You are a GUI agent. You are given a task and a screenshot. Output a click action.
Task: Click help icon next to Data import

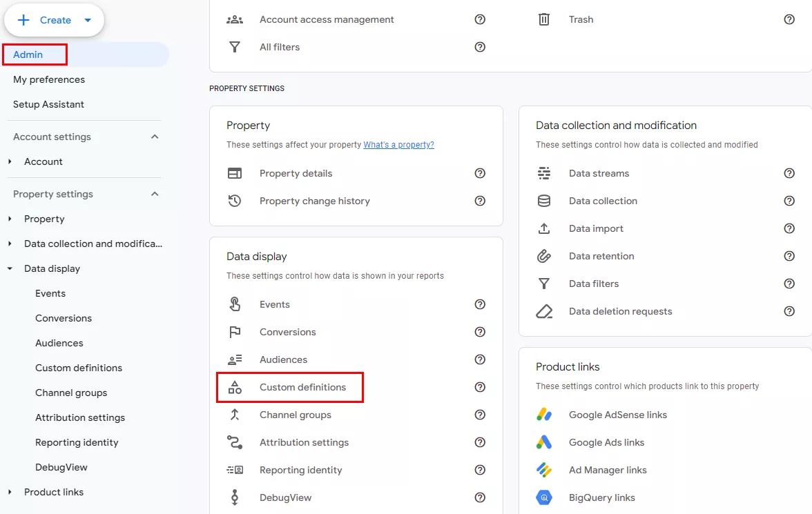[x=789, y=228]
